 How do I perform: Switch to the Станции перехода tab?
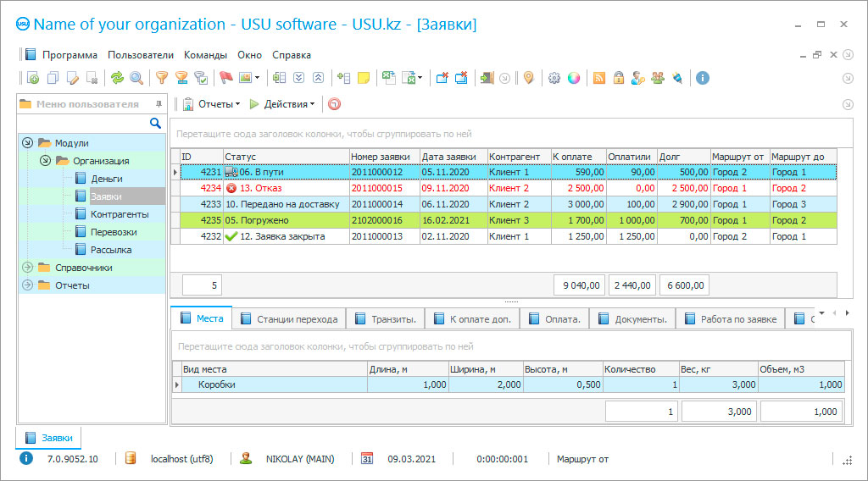[x=290, y=319]
